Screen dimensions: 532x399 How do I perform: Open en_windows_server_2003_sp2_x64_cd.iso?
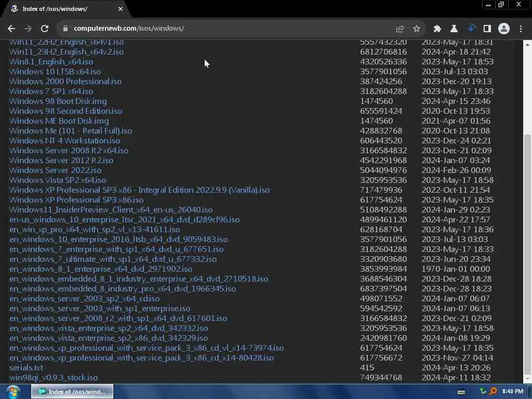85,299
